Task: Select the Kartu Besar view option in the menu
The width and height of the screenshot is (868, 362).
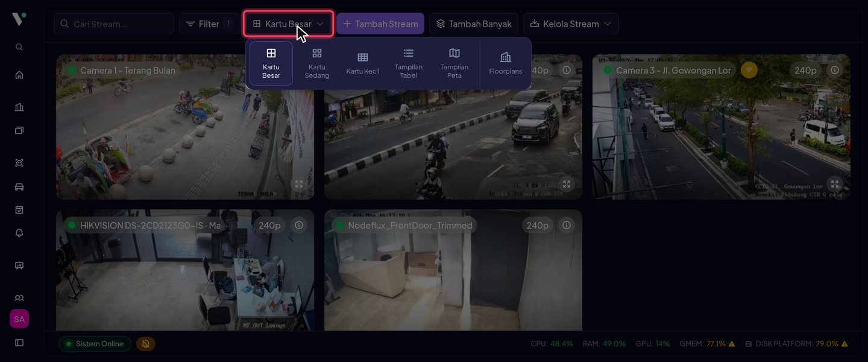Action: 271,63
